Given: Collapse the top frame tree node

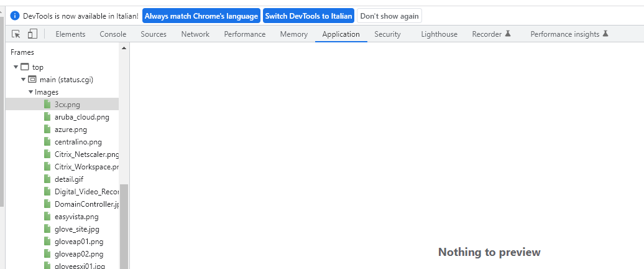Looking at the screenshot, I should click(16, 67).
